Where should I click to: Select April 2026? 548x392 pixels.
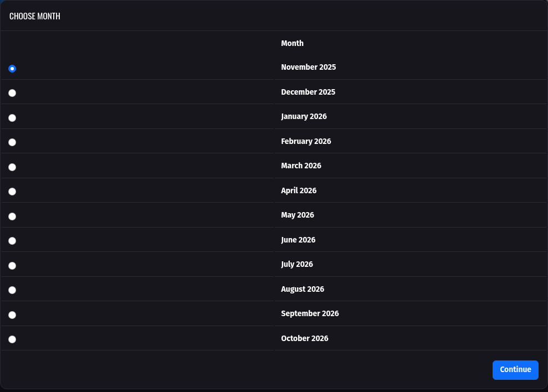point(12,191)
